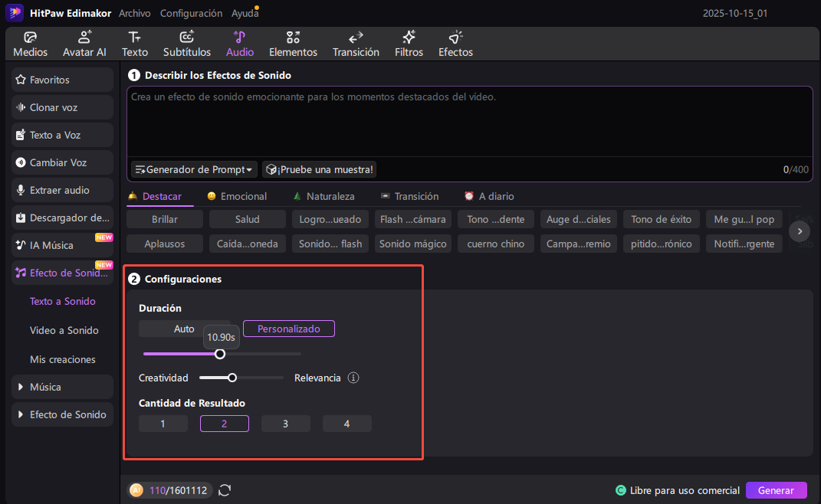Set result quantity to 4
821x504 pixels.
(346, 423)
